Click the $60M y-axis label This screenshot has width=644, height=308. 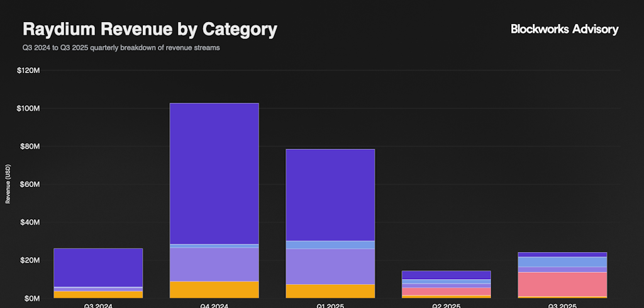tap(30, 184)
